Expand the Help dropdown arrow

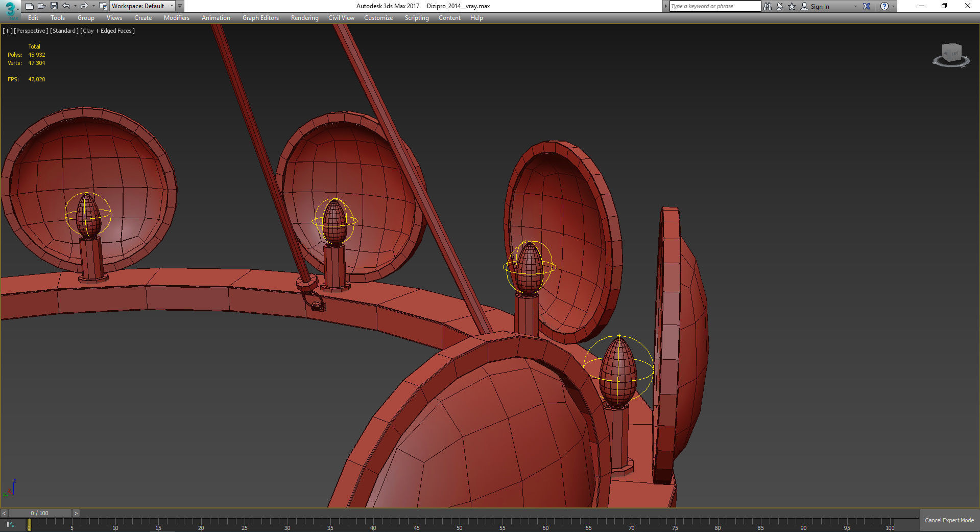[893, 6]
